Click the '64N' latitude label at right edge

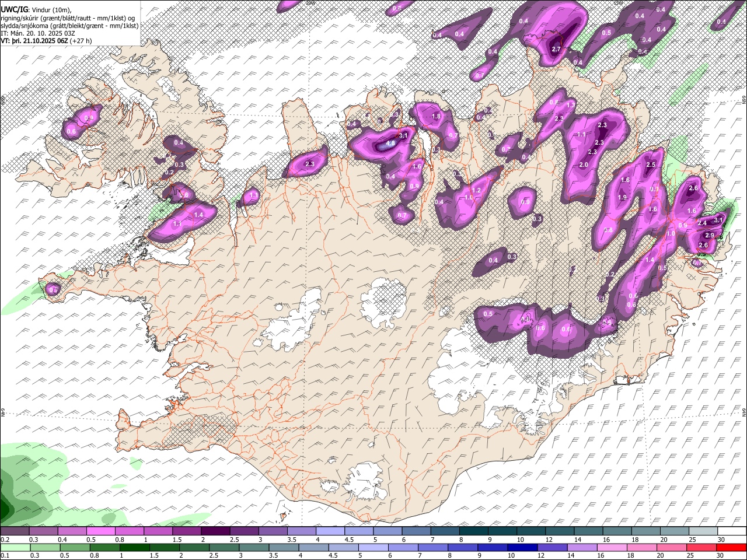pos(744,412)
